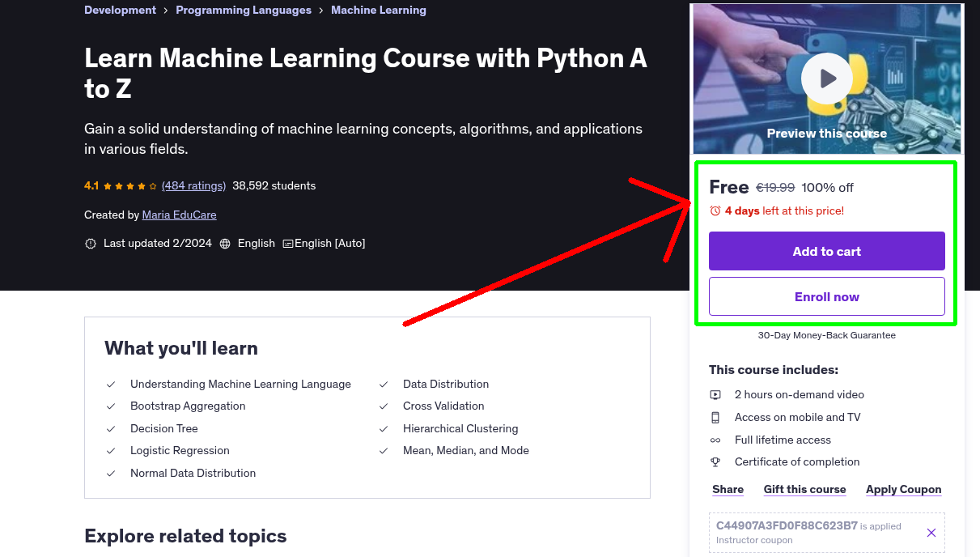The width and height of the screenshot is (980, 557).
Task: Click checkmark beside Cross Validation
Action: (384, 406)
